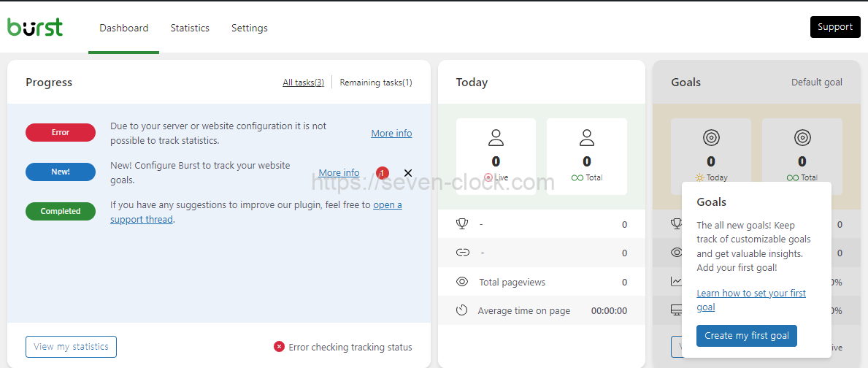
Task: Click the eye icon beside Total pageviews
Action: [461, 282]
